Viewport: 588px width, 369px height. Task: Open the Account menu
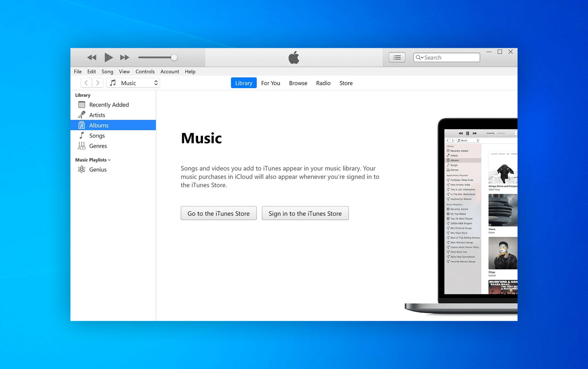(170, 71)
